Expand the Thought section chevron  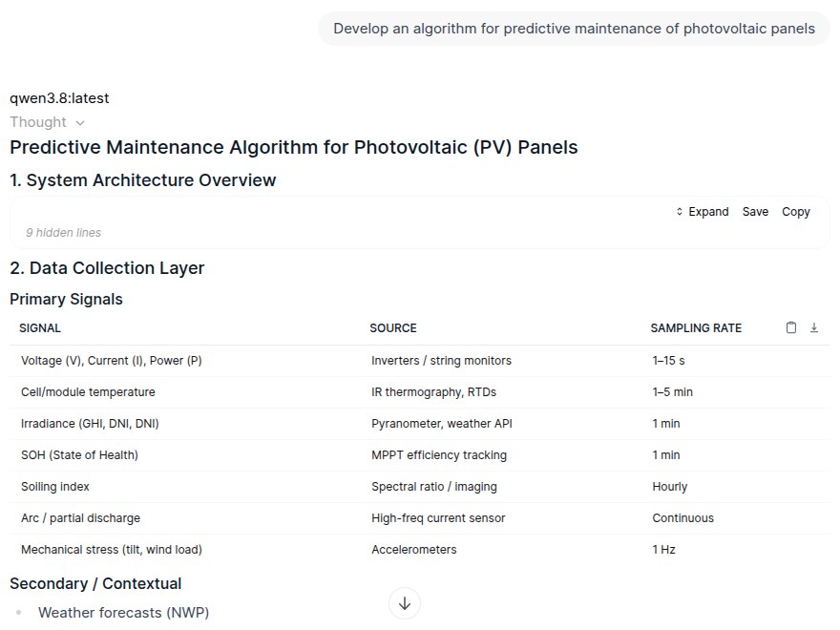point(80,123)
